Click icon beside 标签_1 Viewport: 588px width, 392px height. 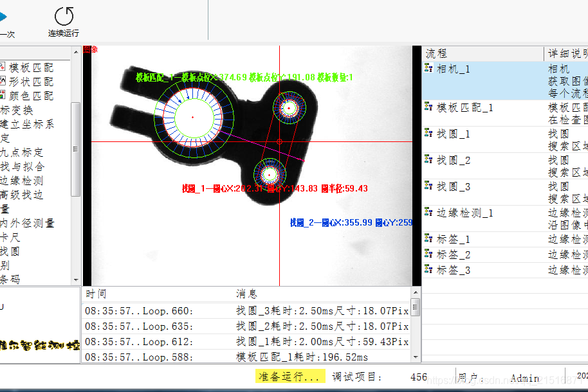pos(428,238)
